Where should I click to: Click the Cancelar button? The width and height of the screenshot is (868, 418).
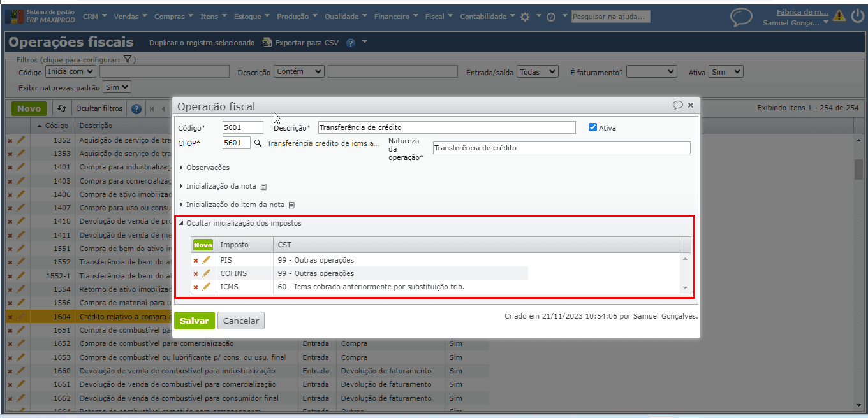[x=241, y=321]
